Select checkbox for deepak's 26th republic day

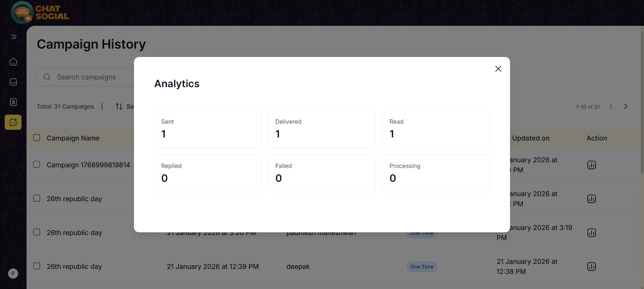(37, 266)
